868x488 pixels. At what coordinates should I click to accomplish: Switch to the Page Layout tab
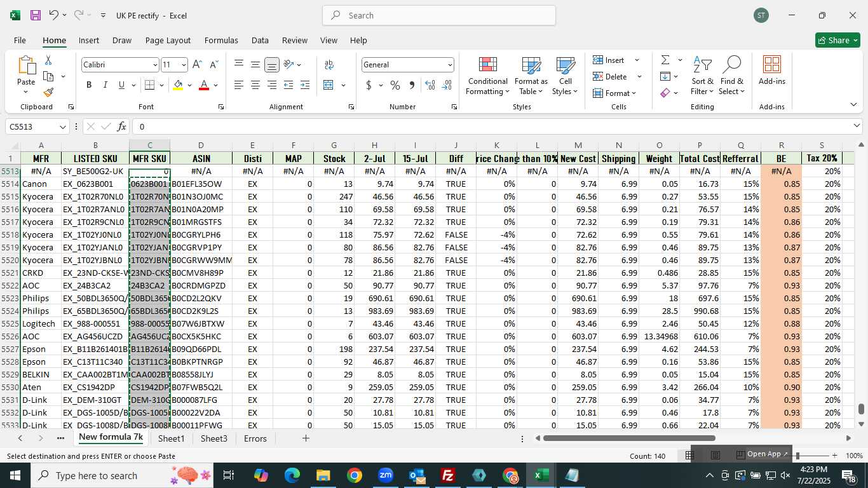(168, 40)
